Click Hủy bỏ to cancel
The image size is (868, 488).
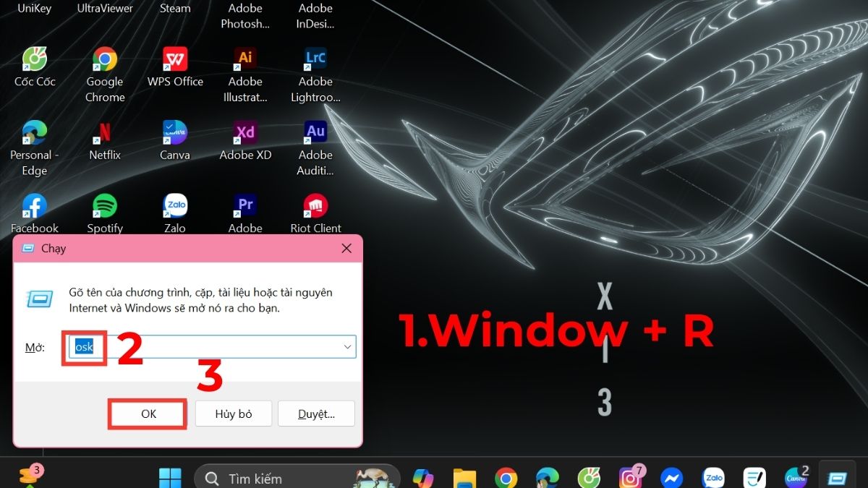coord(233,414)
